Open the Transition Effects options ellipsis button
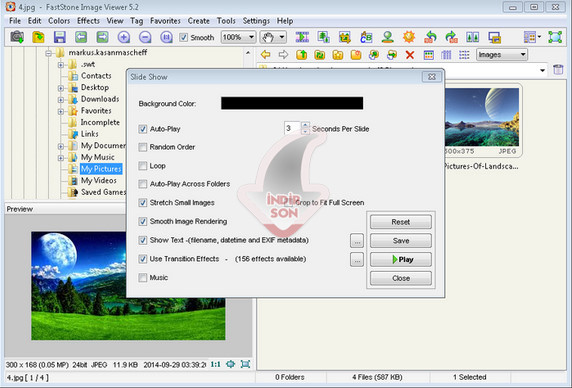The height and width of the screenshot is (388, 572). 357,260
